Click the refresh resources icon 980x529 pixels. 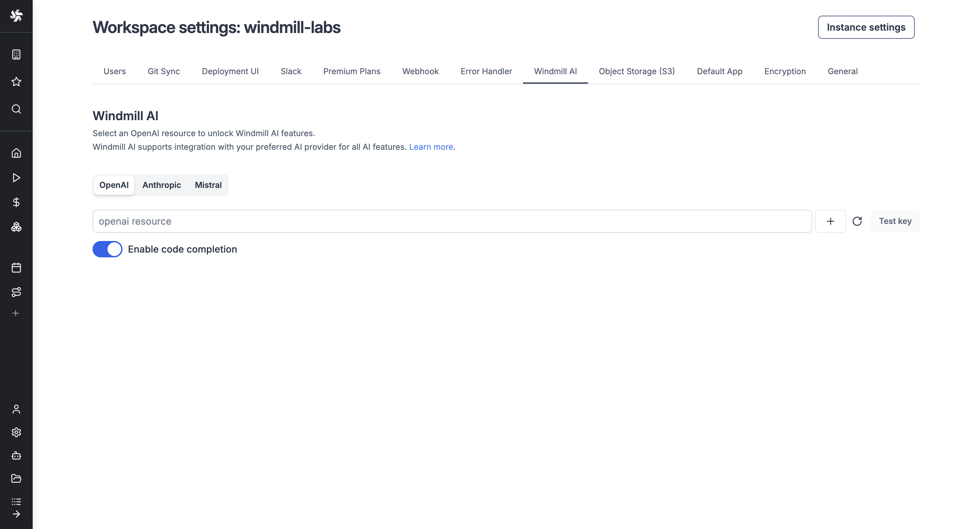[857, 221]
